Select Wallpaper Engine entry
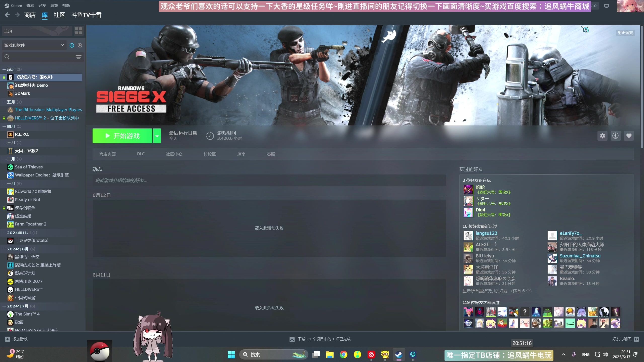The width and height of the screenshot is (644, 362). [42, 175]
